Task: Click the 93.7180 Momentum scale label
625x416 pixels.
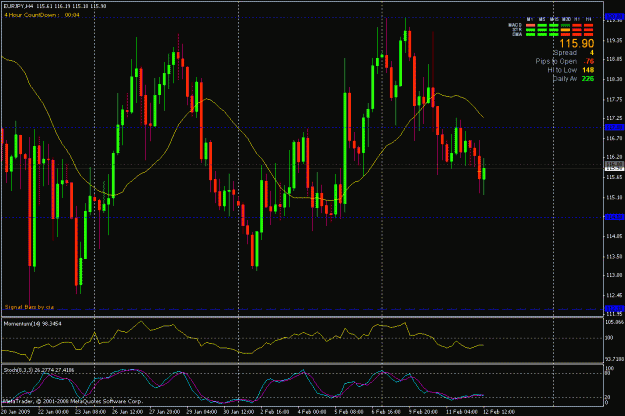Action: (x=614, y=359)
